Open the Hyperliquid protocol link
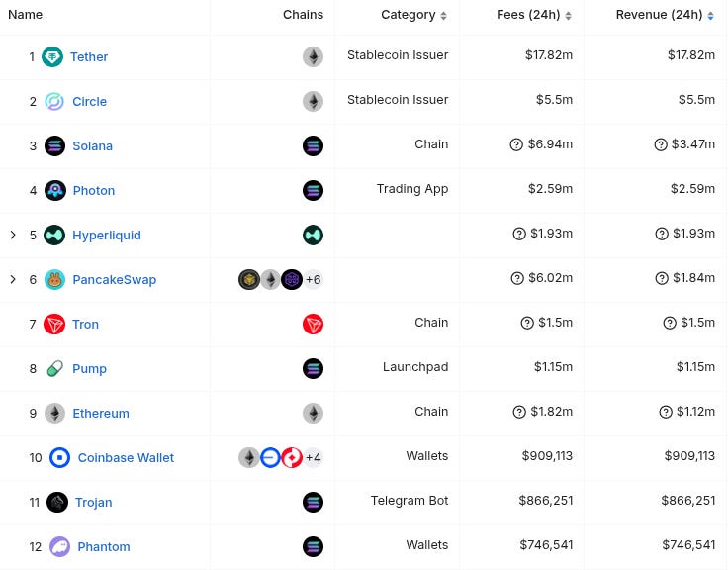The height and width of the screenshot is (570, 728). [x=107, y=236]
